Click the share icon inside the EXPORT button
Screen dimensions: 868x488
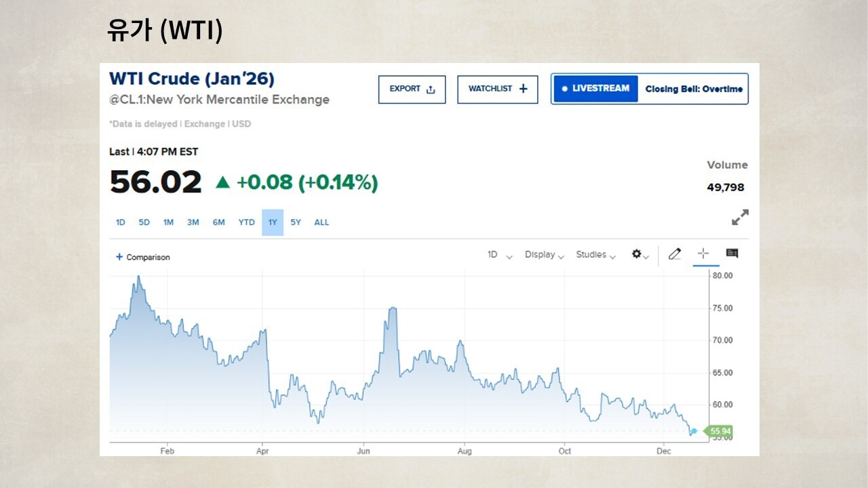(431, 89)
